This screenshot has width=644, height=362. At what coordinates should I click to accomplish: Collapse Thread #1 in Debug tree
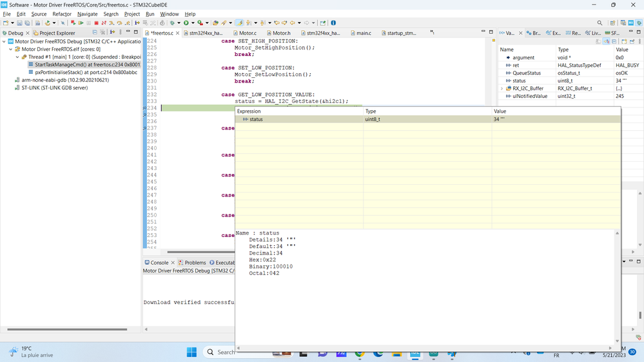click(x=17, y=57)
